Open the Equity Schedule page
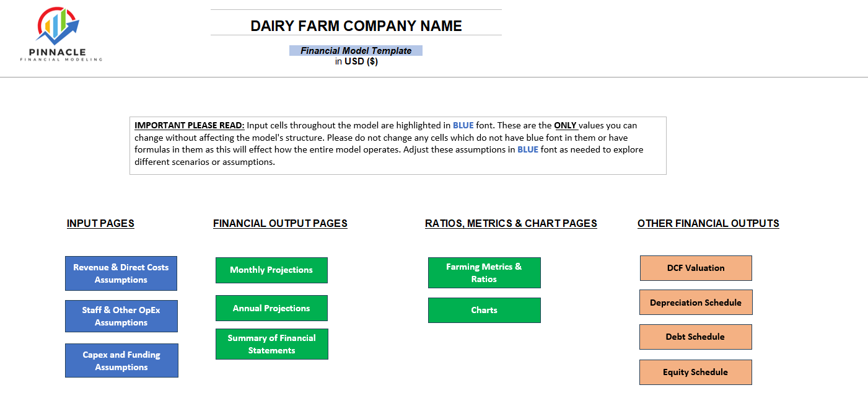868x416 pixels. pos(695,372)
